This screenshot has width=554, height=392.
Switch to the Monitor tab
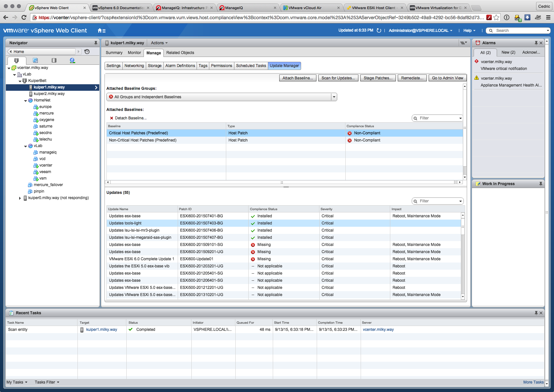[134, 53]
